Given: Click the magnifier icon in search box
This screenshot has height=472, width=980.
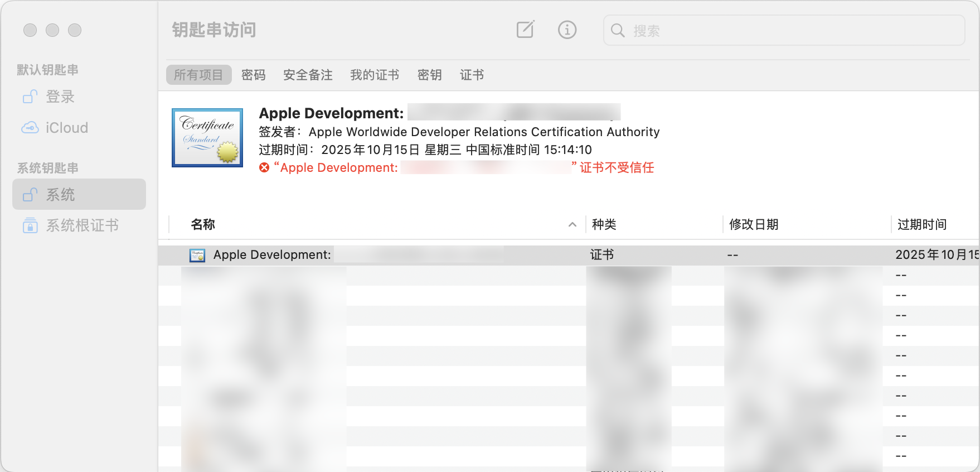Looking at the screenshot, I should [618, 30].
